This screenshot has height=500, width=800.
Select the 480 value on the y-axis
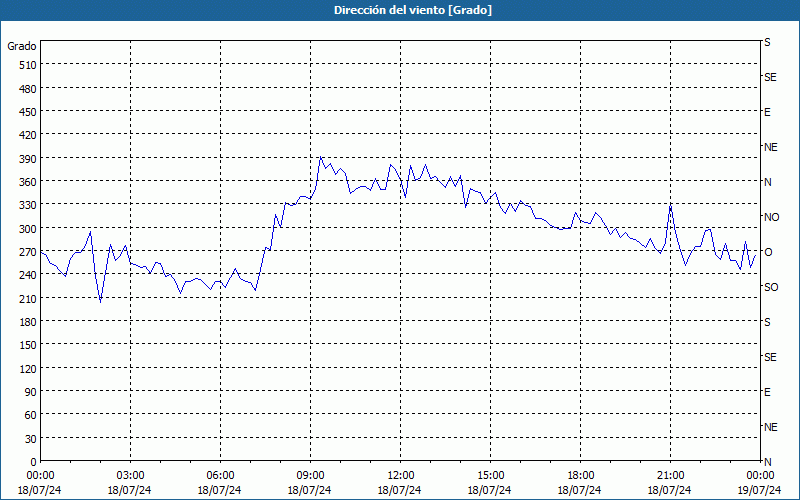point(29,89)
